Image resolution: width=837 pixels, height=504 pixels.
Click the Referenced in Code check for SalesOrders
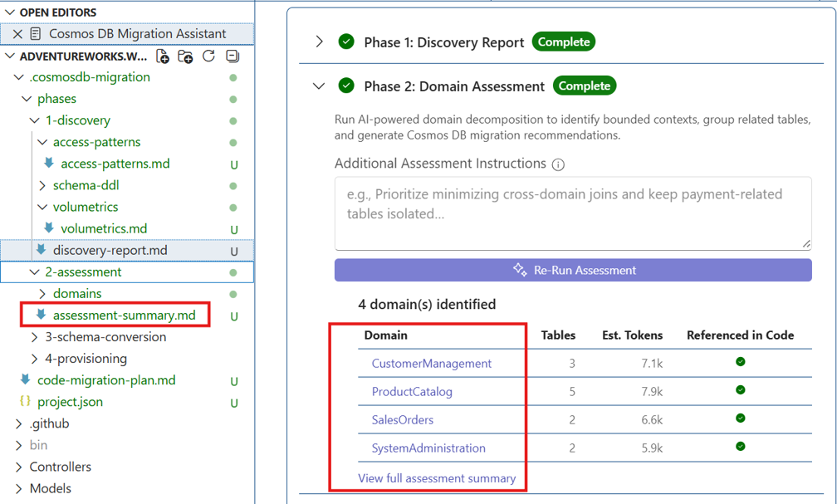coord(741,418)
